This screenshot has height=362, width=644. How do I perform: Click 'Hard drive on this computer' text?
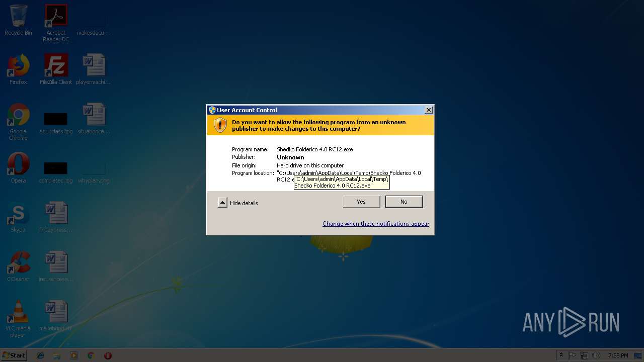(310, 165)
